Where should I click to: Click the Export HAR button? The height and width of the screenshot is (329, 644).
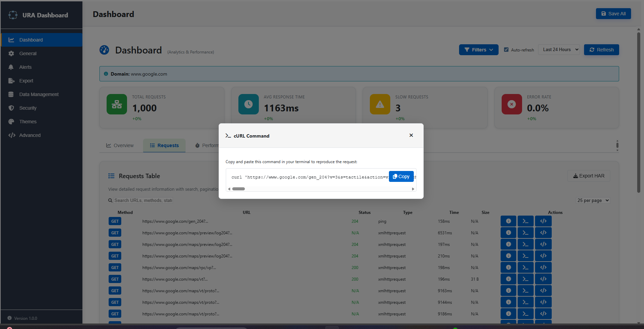tap(588, 176)
